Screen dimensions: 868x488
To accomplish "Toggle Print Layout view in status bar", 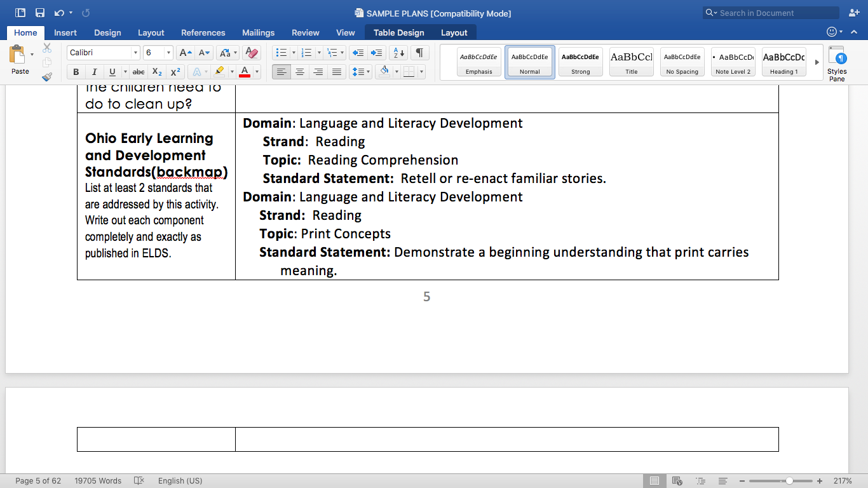I will pyautogui.click(x=654, y=481).
